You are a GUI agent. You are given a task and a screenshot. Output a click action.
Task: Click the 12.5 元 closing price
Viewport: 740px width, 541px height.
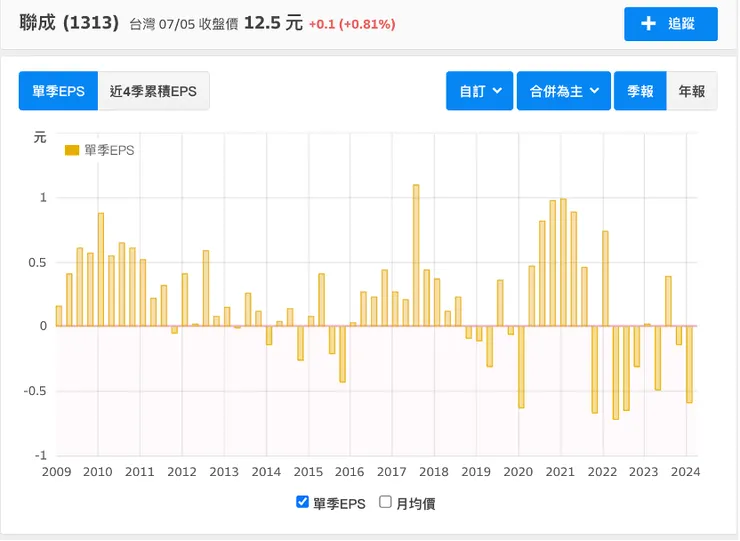coord(273,23)
